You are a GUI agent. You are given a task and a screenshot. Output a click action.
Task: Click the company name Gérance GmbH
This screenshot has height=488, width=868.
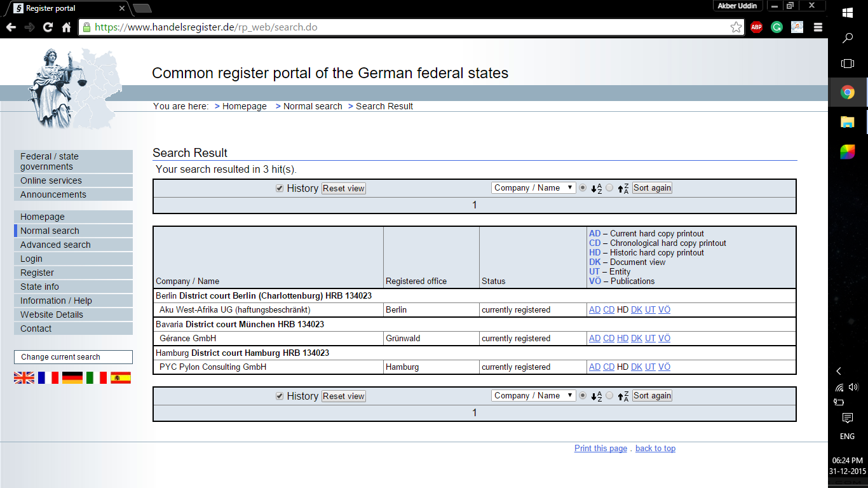tap(187, 339)
